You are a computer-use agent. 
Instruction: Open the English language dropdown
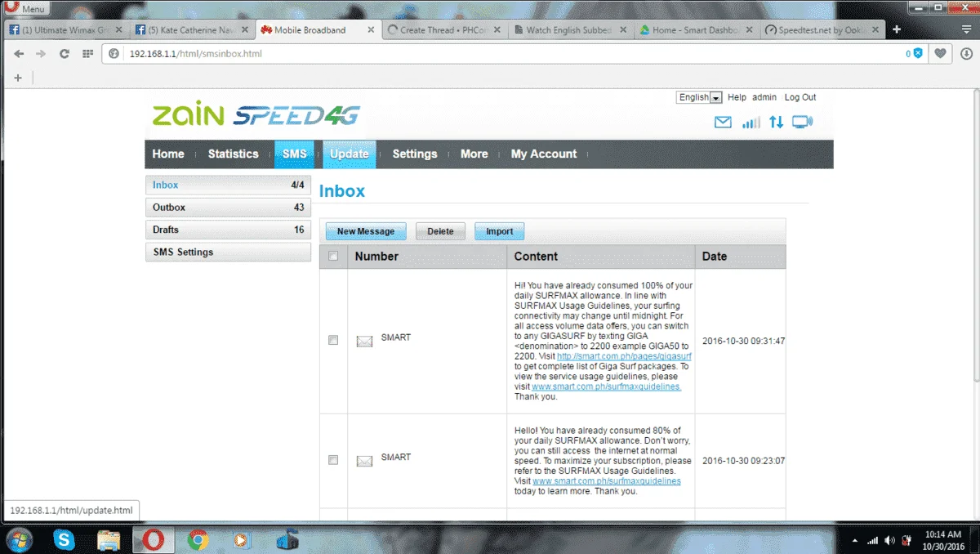point(700,97)
